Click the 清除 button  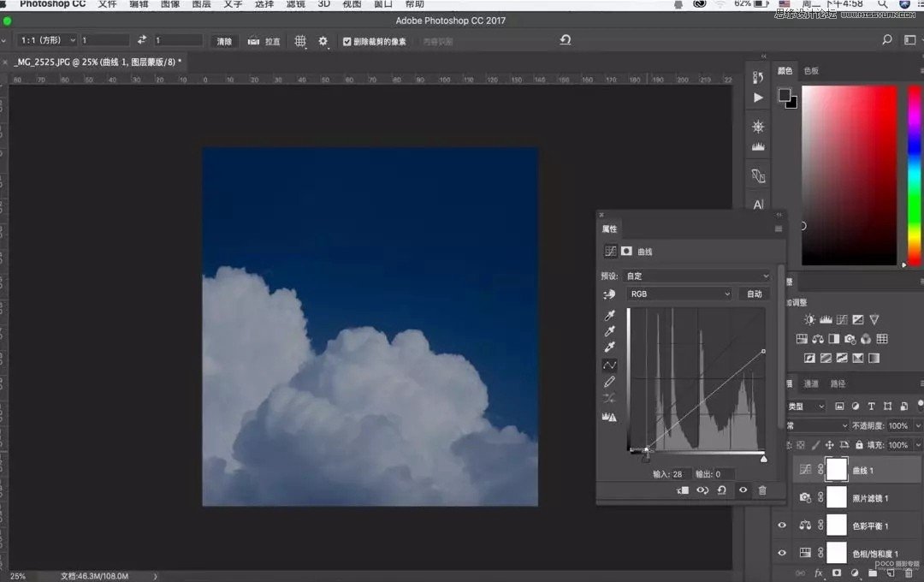coord(224,41)
